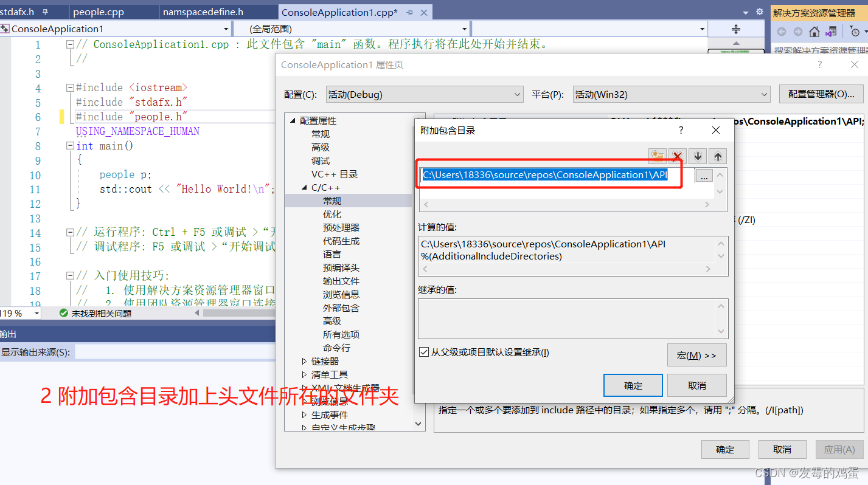Move the selected directory line up

(x=718, y=156)
